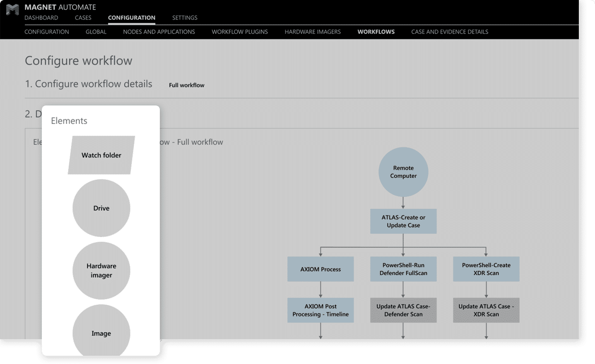The height and width of the screenshot is (364, 595).
Task: Open the Dashboard menu item
Action: click(x=41, y=18)
